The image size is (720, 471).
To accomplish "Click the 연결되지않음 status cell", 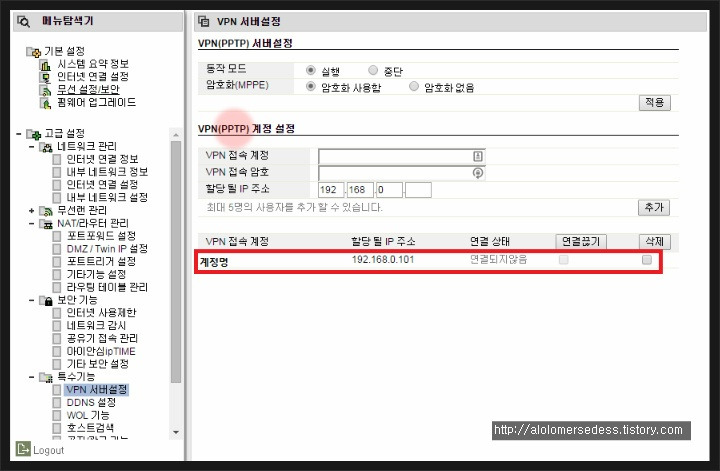I will click(499, 260).
